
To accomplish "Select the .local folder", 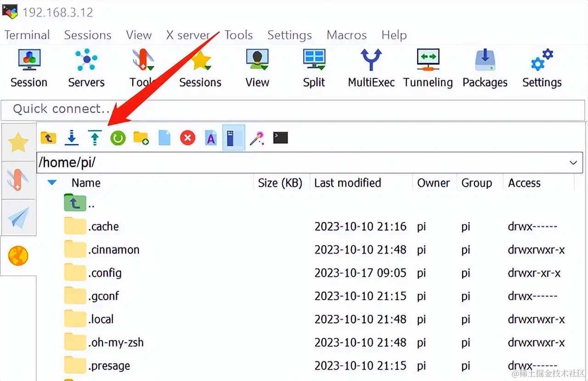I will point(89,319).
